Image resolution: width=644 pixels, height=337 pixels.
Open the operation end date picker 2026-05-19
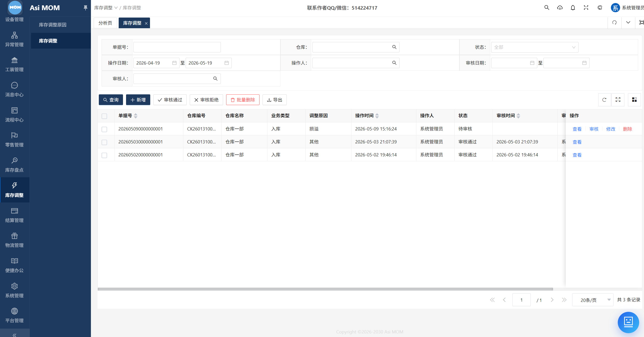pyautogui.click(x=209, y=63)
